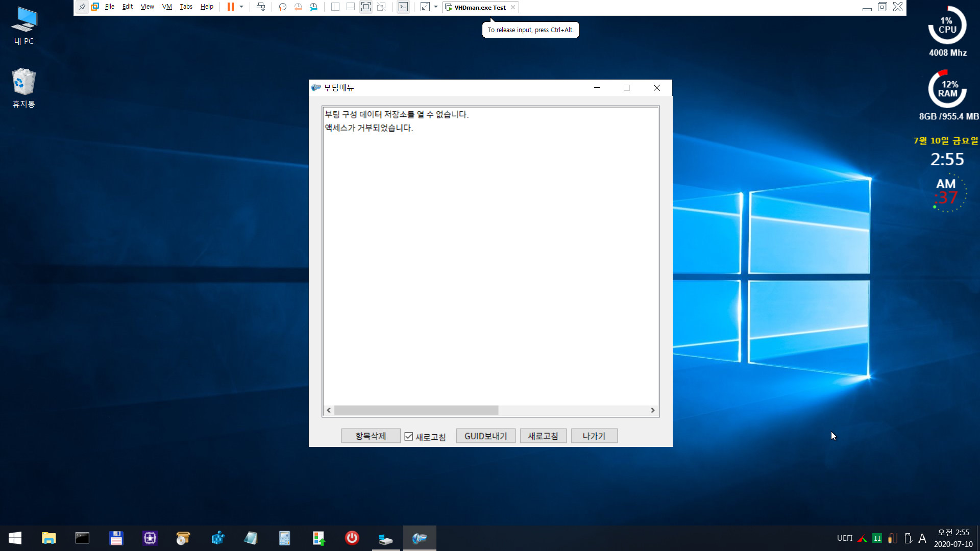Image resolution: width=980 pixels, height=551 pixels.
Task: Click the taskbar clock showing 오전 2:55
Action: 953,538
